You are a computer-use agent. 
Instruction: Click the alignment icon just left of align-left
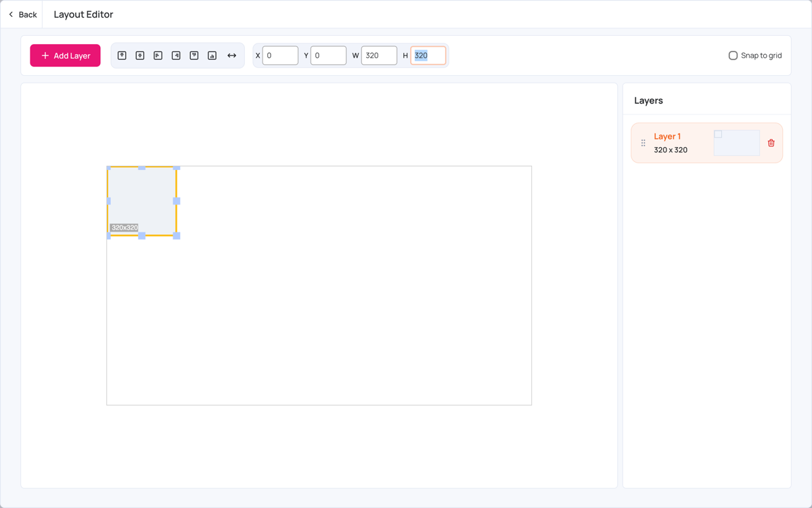(x=140, y=56)
